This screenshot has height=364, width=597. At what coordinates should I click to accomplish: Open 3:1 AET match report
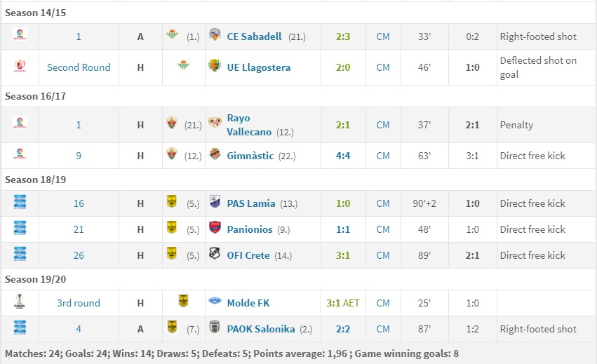[343, 303]
